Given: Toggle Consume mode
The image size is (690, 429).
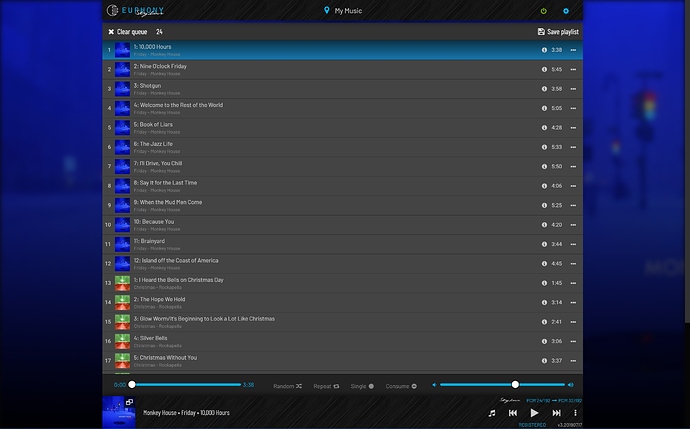Looking at the screenshot, I should pyautogui.click(x=401, y=386).
